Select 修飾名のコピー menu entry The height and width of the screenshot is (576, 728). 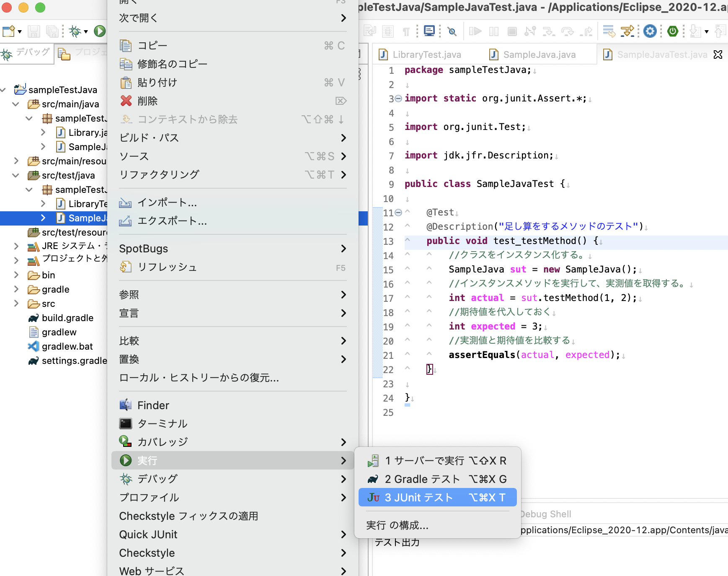pyautogui.click(x=233, y=64)
